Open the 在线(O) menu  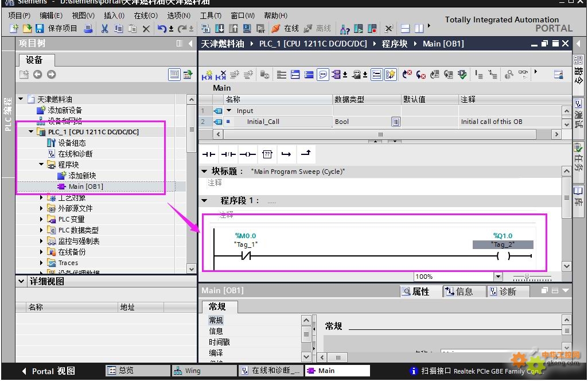pyautogui.click(x=146, y=15)
